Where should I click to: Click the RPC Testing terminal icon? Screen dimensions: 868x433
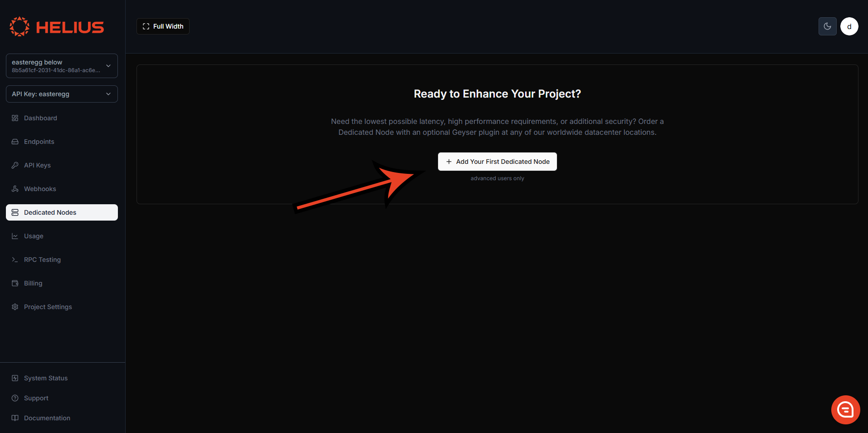(x=15, y=260)
